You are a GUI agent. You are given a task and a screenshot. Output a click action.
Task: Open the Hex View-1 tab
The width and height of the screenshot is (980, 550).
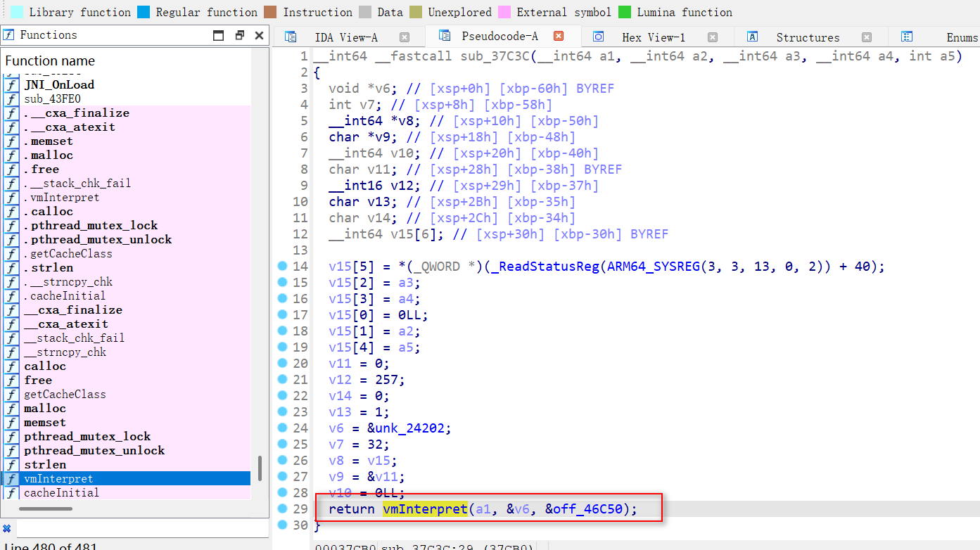click(654, 37)
